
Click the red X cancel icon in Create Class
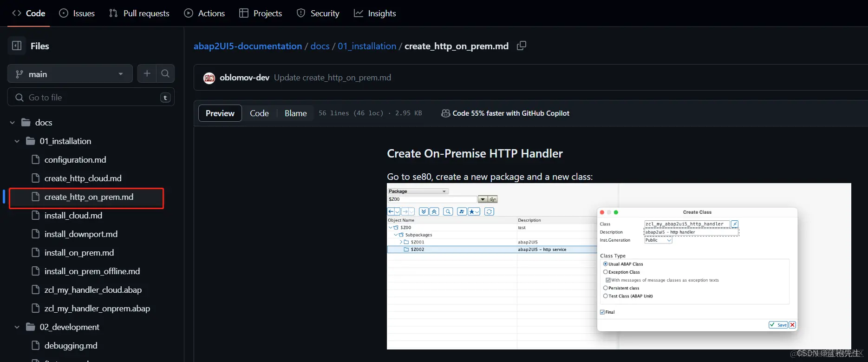pos(792,325)
